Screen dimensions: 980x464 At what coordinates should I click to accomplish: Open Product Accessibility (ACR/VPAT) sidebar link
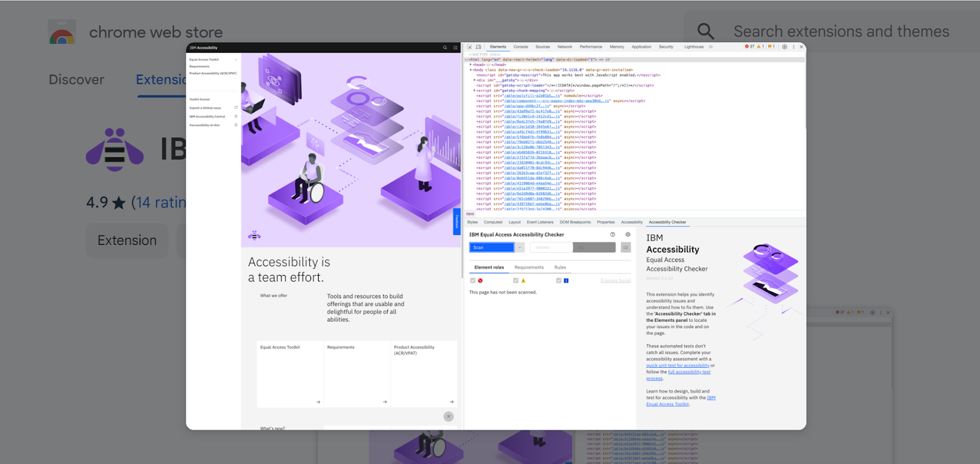(x=213, y=73)
